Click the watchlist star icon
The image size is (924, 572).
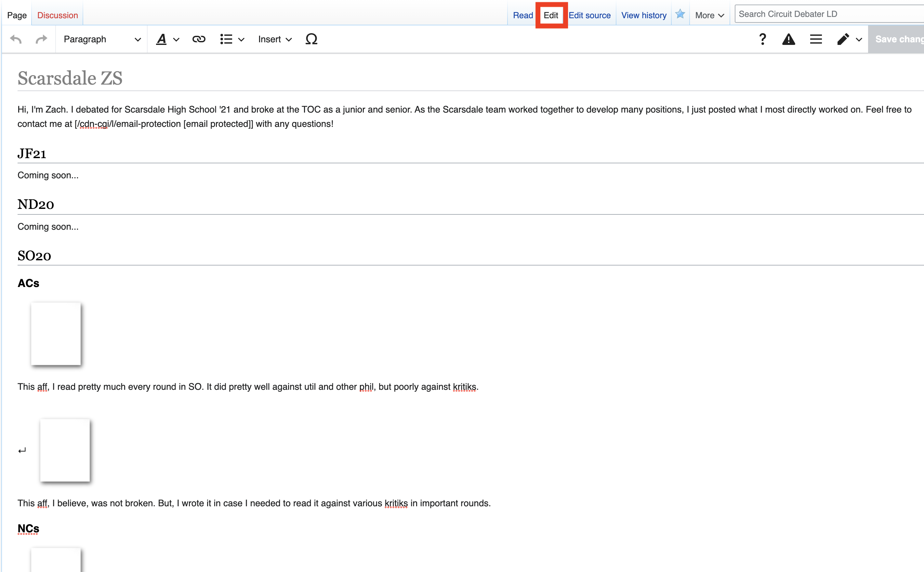(680, 14)
